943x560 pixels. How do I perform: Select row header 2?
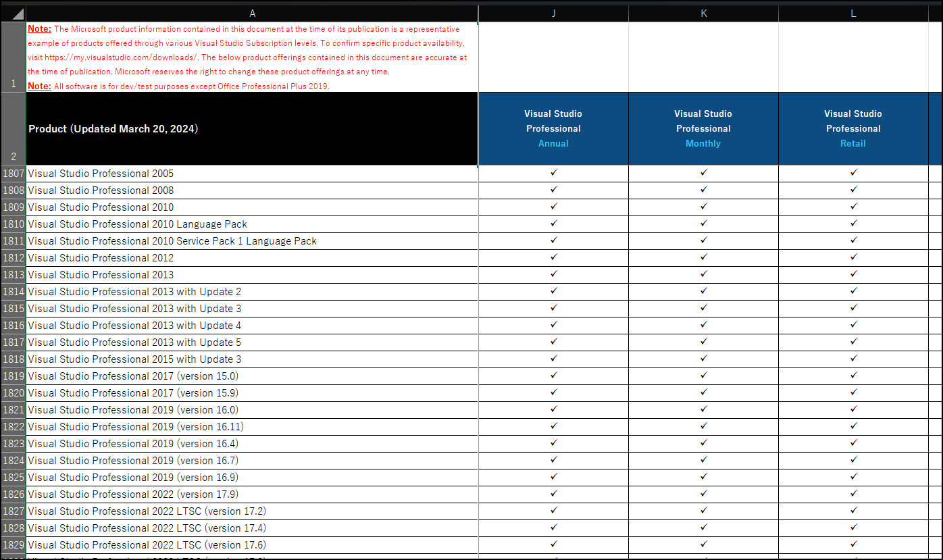(14, 128)
